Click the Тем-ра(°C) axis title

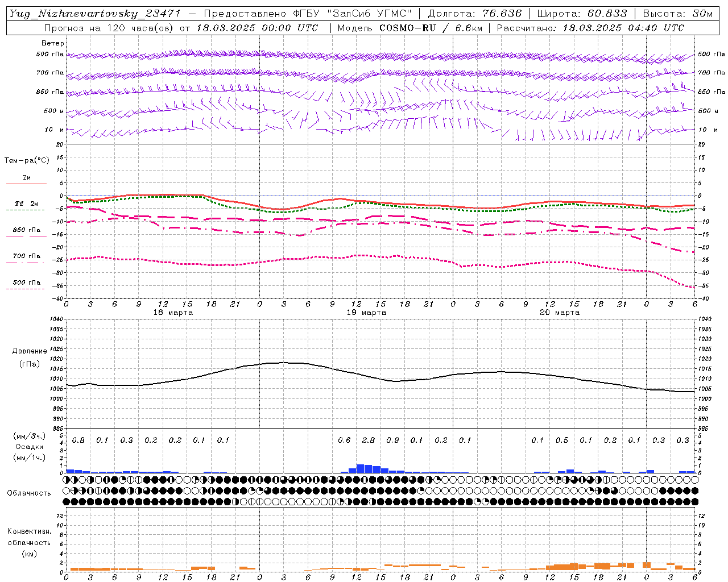[x=27, y=161]
